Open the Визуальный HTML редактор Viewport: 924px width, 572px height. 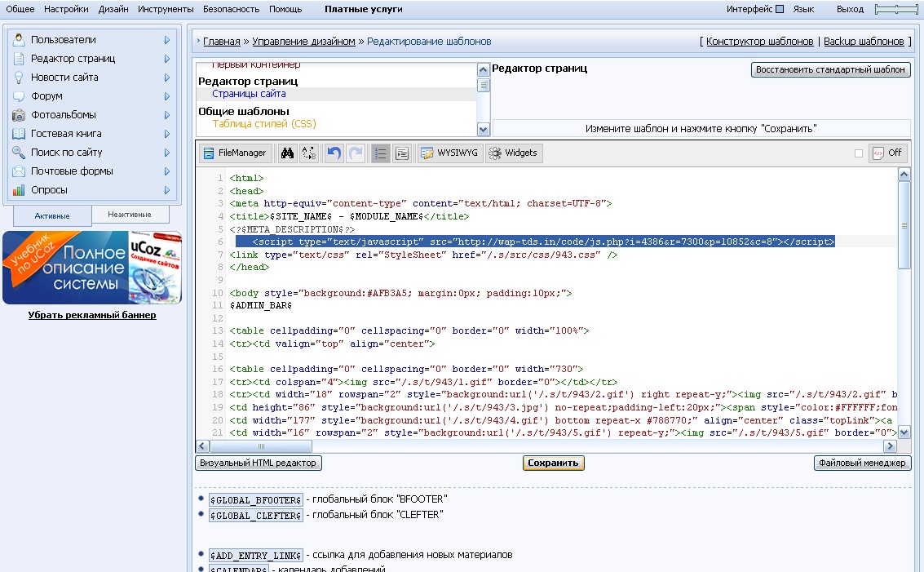click(x=258, y=463)
